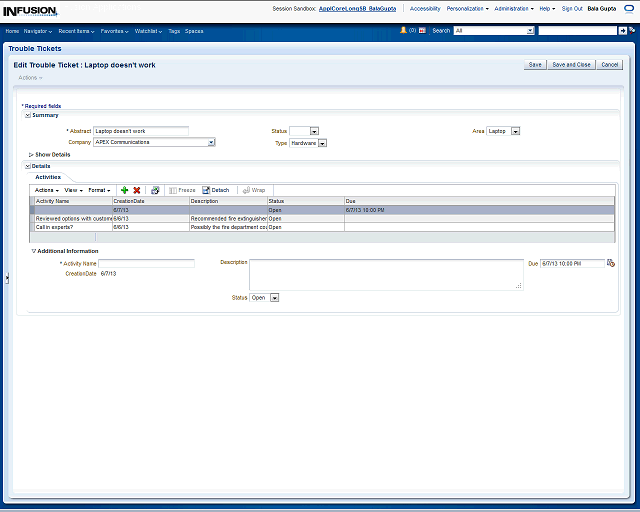Screen dimensions: 640x512
Task: Click the Save and Close button
Action: tap(571, 65)
